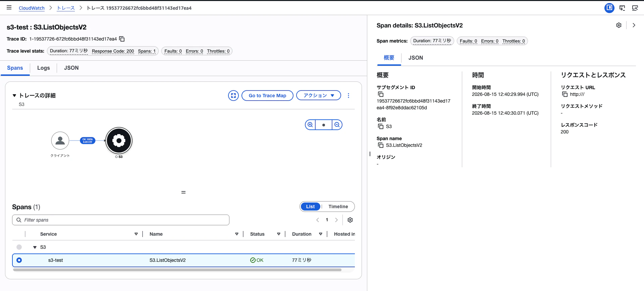
Task: Click the span metrics Errors: 0
Action: (x=490, y=41)
